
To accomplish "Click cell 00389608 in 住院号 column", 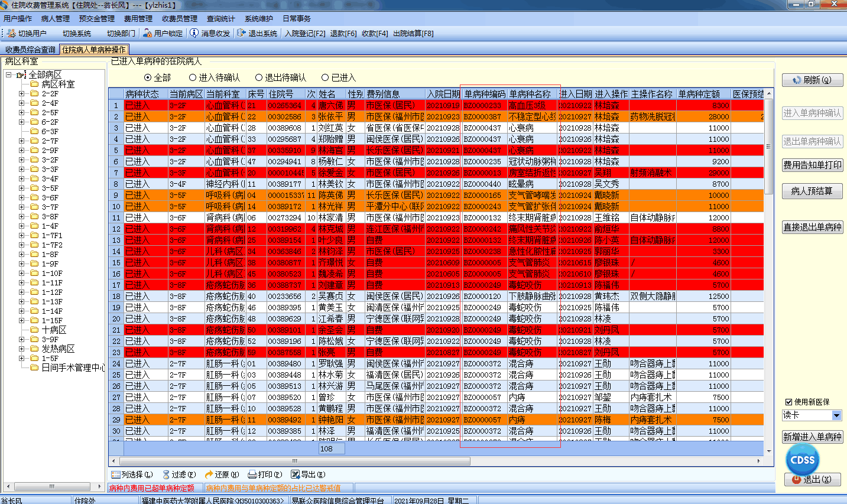I will point(285,128).
